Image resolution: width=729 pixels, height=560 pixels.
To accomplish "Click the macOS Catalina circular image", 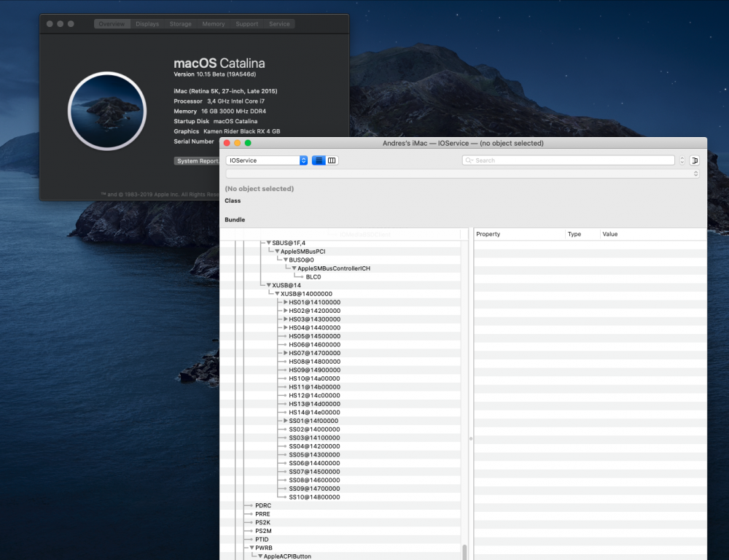I will pyautogui.click(x=107, y=111).
